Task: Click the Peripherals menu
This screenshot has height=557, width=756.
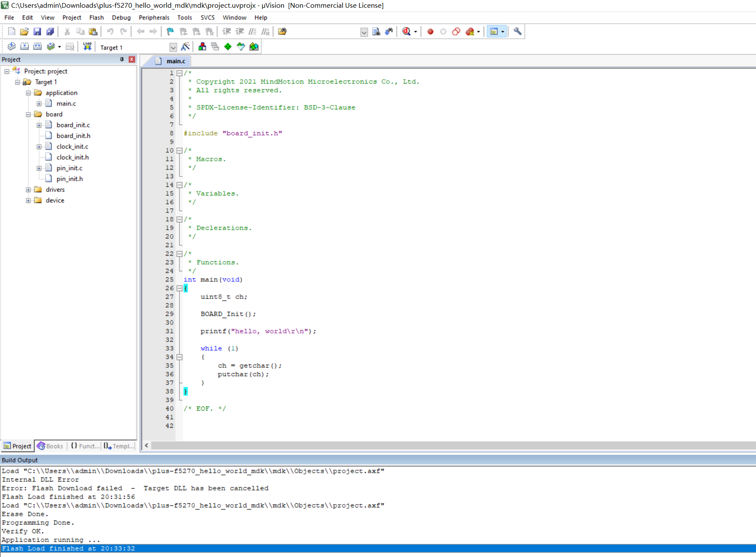Action: (x=154, y=18)
